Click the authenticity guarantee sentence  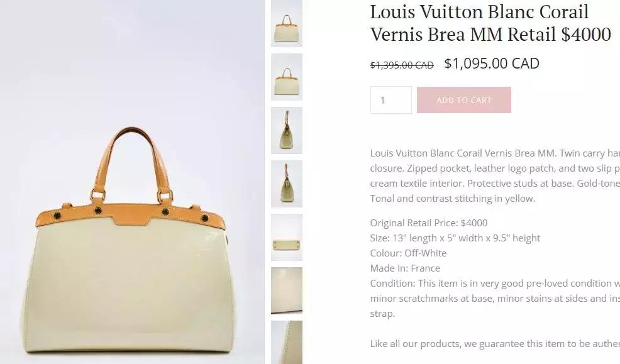pyautogui.click(x=495, y=344)
